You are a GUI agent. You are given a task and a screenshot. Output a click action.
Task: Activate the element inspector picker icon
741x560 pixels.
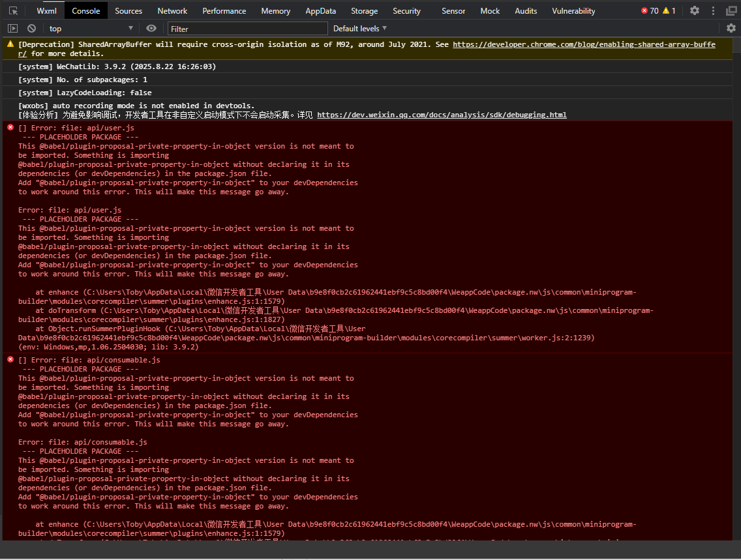click(x=13, y=11)
